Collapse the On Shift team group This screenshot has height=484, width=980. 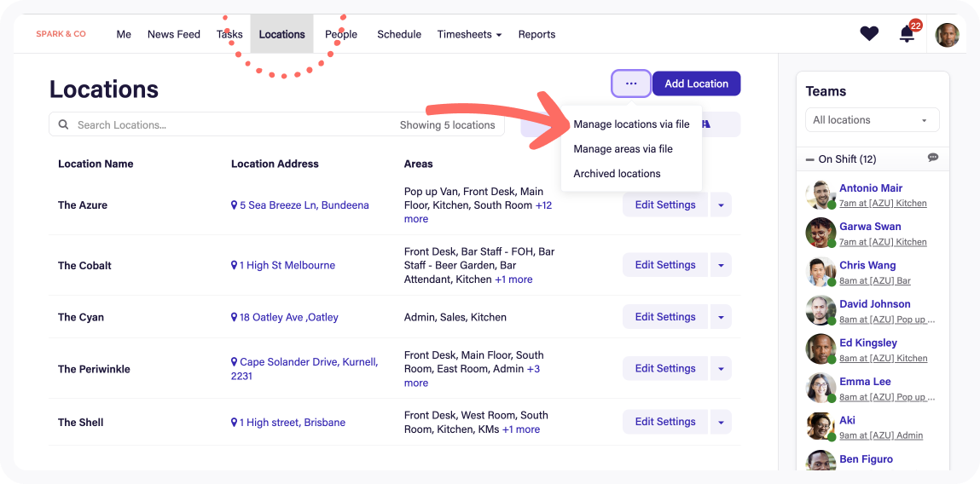pos(809,159)
